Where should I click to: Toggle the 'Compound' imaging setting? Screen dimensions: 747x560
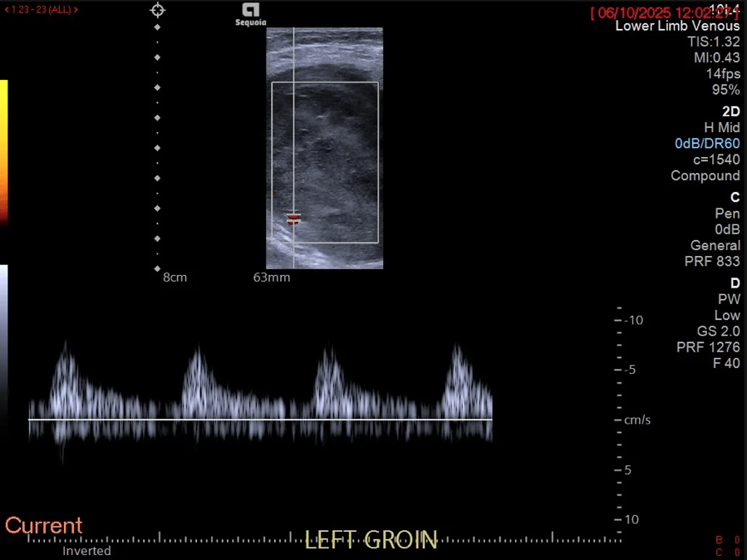pos(705,175)
